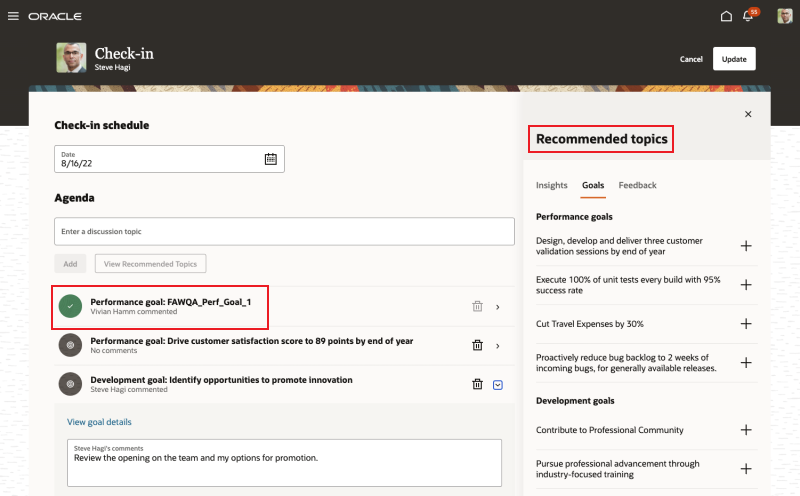Add Contribute to Professional Community goal
Screen dimensions: 800x496
(746, 430)
